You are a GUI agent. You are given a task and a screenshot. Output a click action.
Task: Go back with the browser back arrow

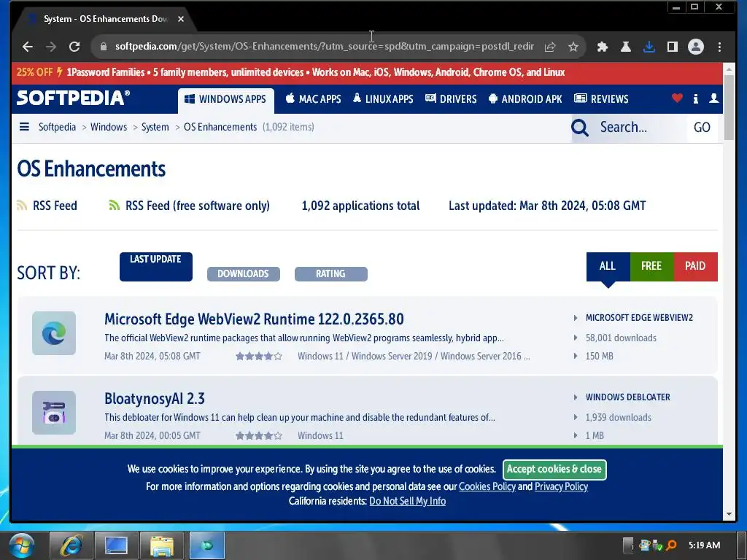pos(28,46)
